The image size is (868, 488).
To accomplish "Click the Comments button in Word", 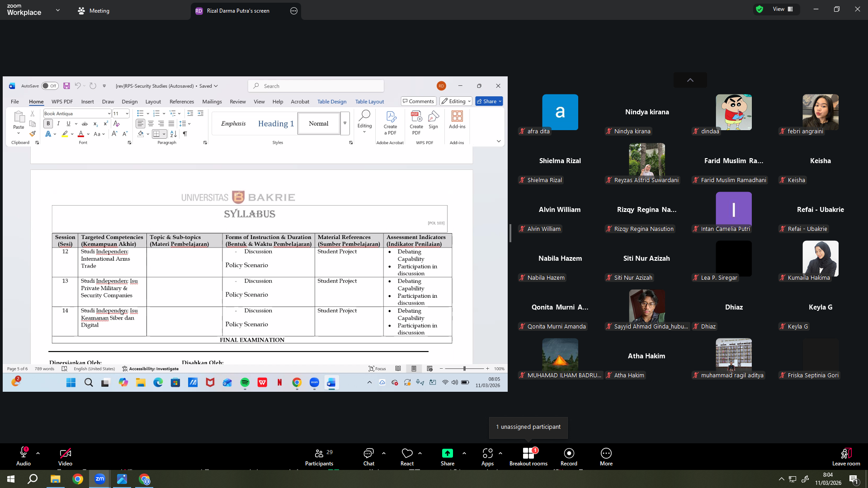I will 418,101.
